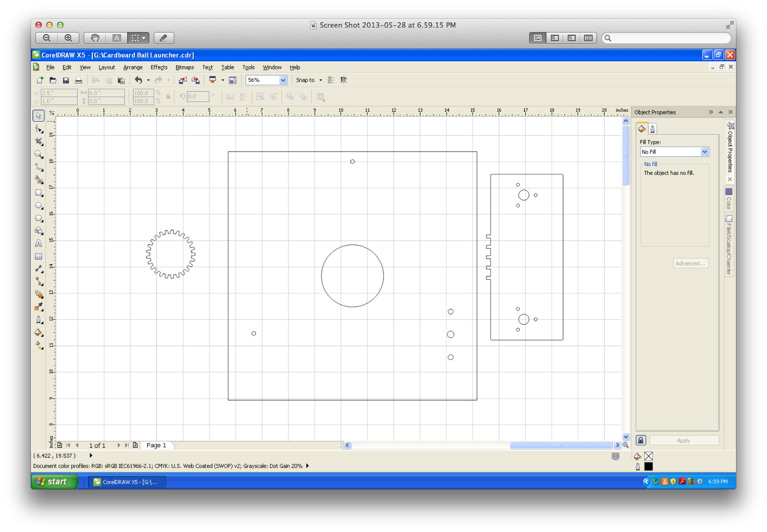
Task: Switch to the Page 1 tab
Action: pos(156,445)
